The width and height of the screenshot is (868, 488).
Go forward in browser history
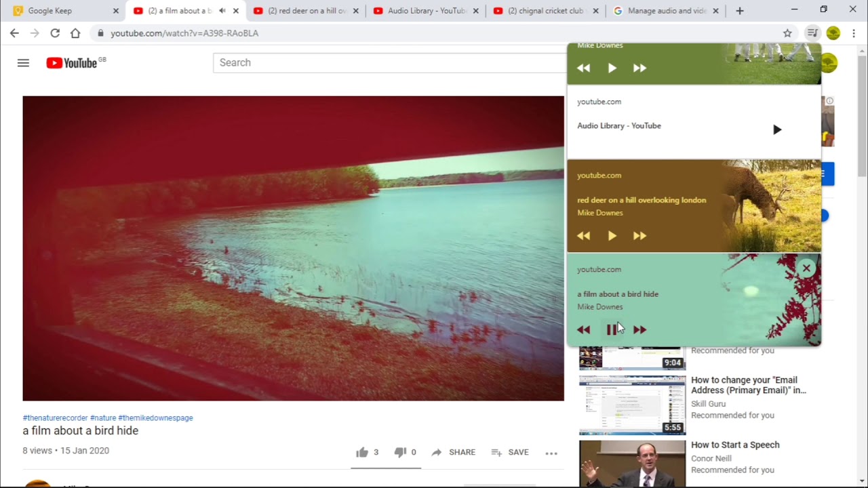pos(35,33)
